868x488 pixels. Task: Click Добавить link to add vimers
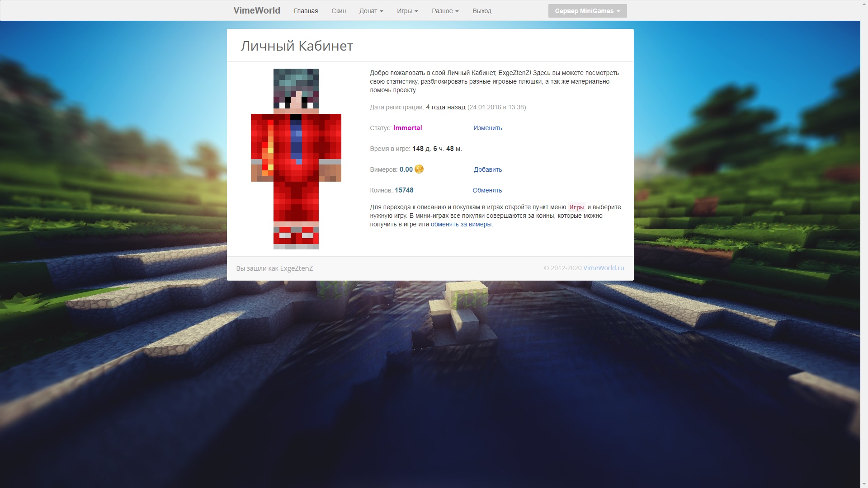pyautogui.click(x=487, y=169)
